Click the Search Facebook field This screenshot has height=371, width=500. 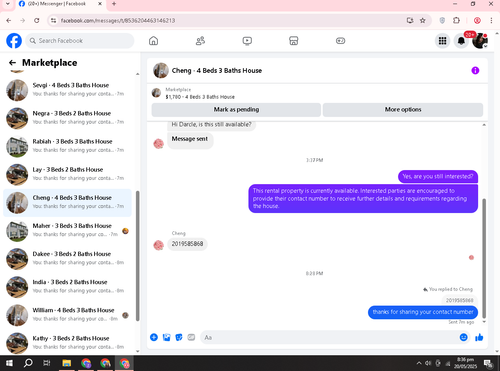coord(80,41)
